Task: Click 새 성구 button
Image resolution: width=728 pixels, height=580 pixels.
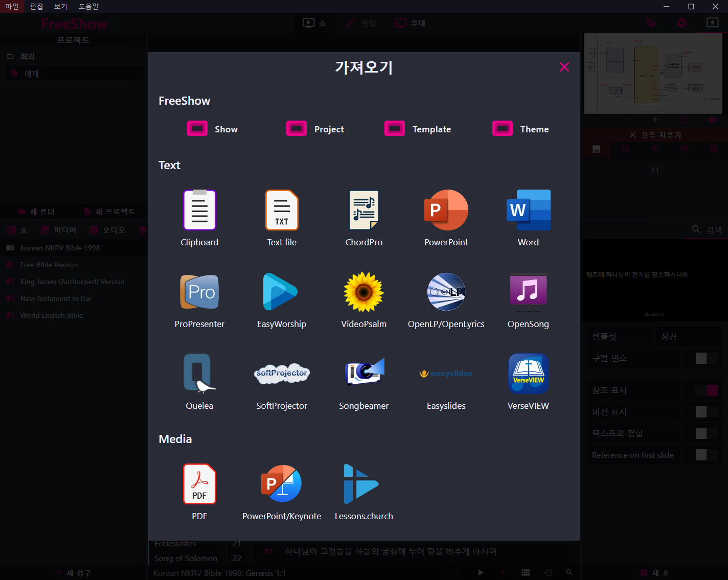Action: coord(74,573)
